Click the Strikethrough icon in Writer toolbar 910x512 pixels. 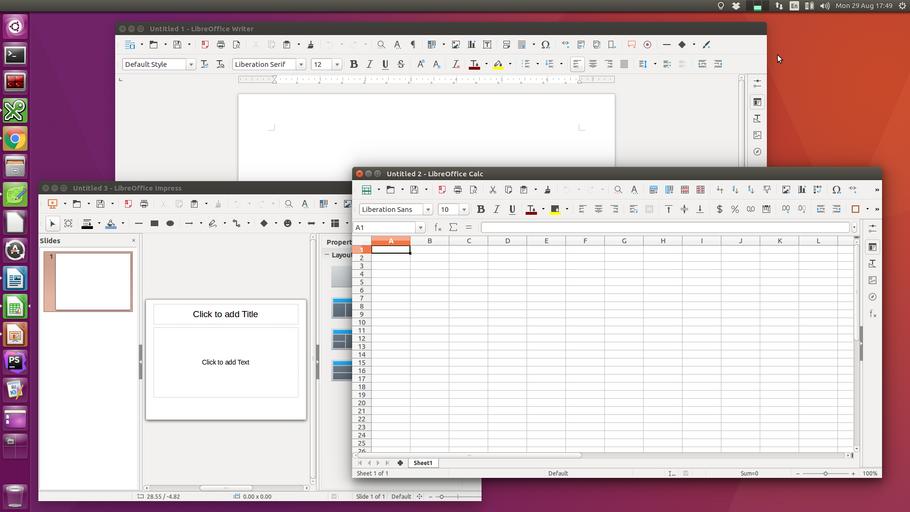pyautogui.click(x=401, y=64)
